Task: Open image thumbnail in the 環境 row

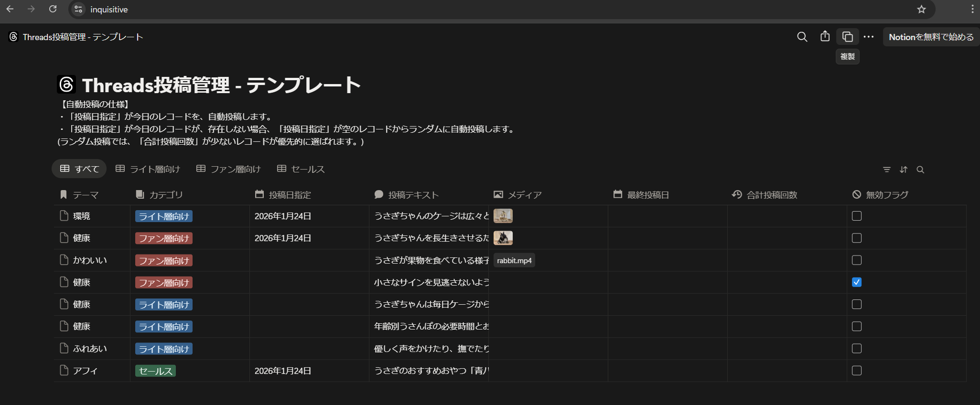Action: (503, 216)
